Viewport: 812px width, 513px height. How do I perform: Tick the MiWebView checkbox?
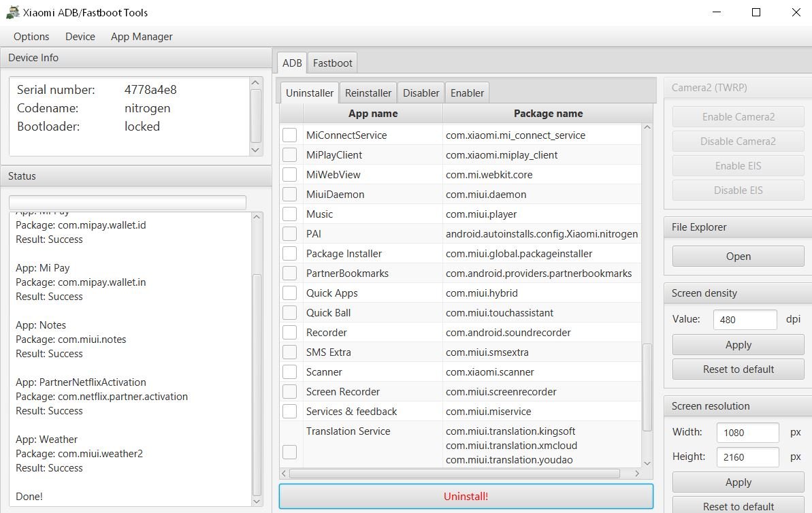pos(289,174)
